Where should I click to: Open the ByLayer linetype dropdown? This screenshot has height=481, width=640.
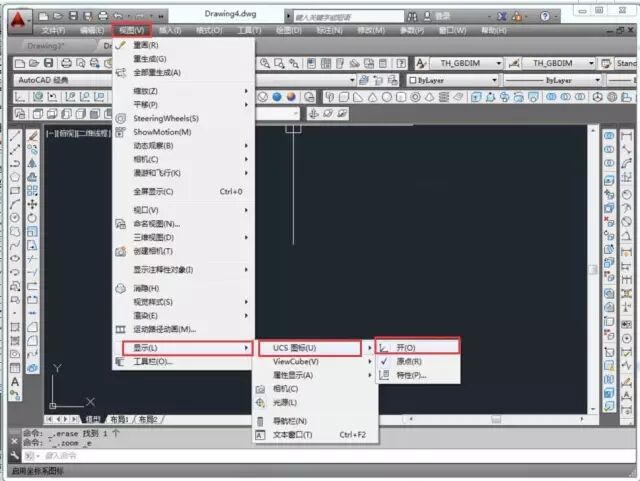(x=552, y=80)
